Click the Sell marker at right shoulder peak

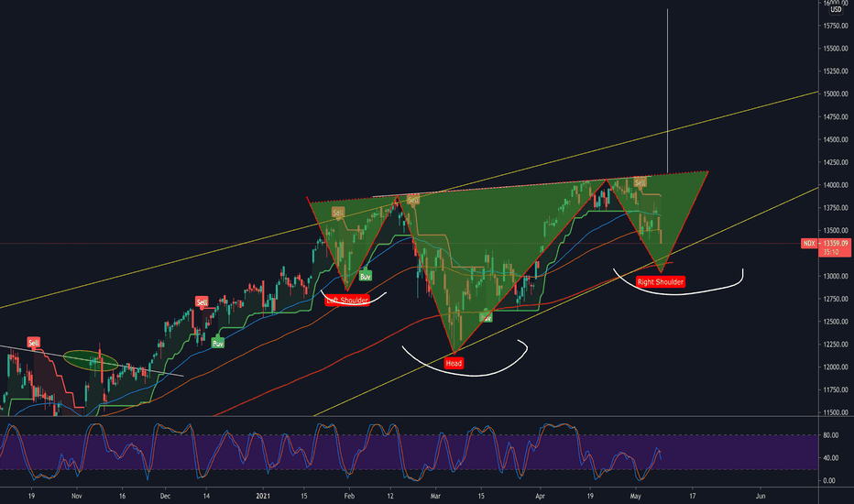(x=640, y=182)
